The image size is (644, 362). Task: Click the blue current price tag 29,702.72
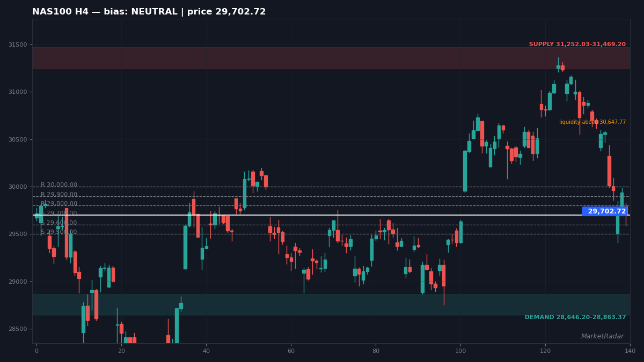605,211
